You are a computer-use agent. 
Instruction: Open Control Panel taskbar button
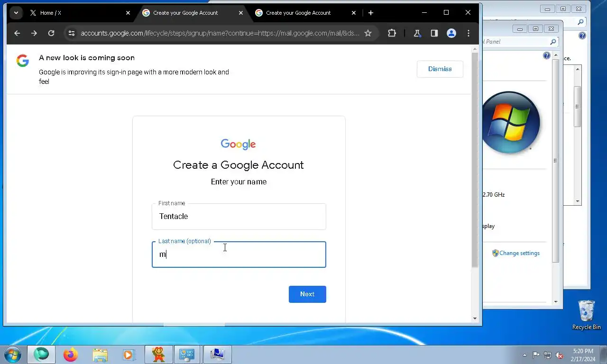point(188,355)
